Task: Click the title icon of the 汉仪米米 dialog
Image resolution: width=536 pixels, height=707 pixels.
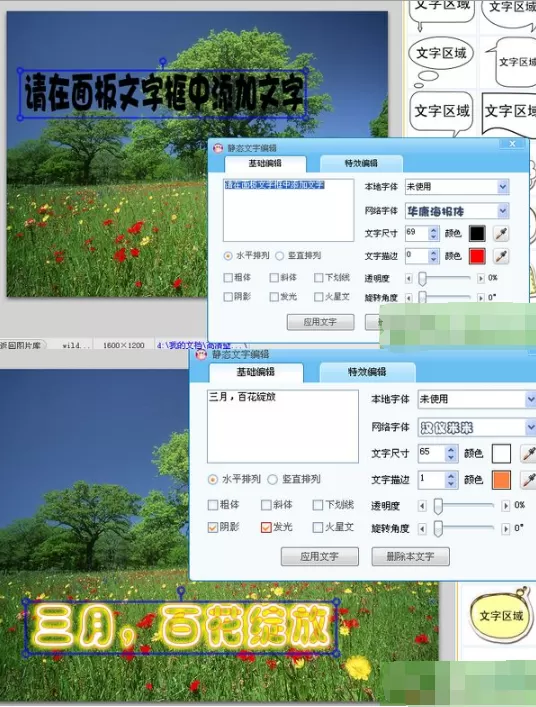Action: click(x=201, y=354)
